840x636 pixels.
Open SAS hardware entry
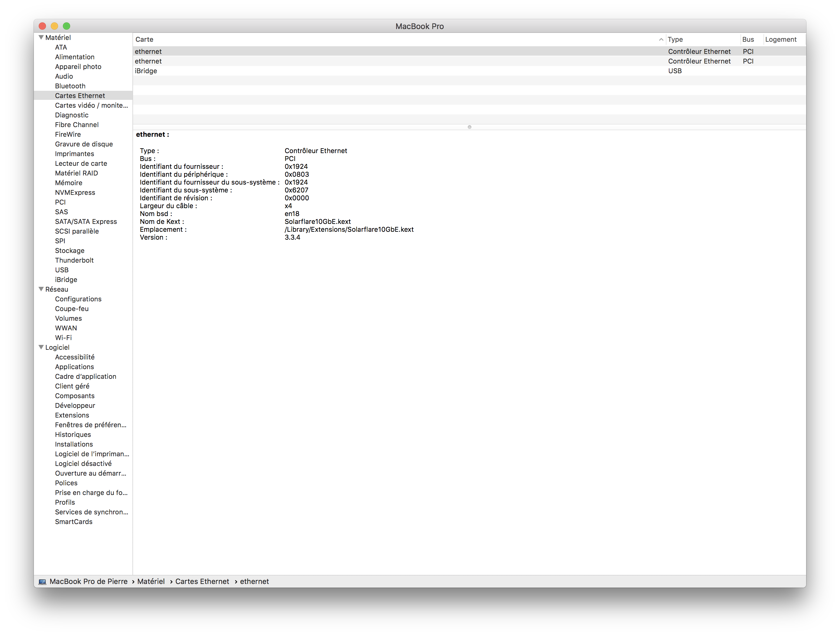pyautogui.click(x=61, y=212)
